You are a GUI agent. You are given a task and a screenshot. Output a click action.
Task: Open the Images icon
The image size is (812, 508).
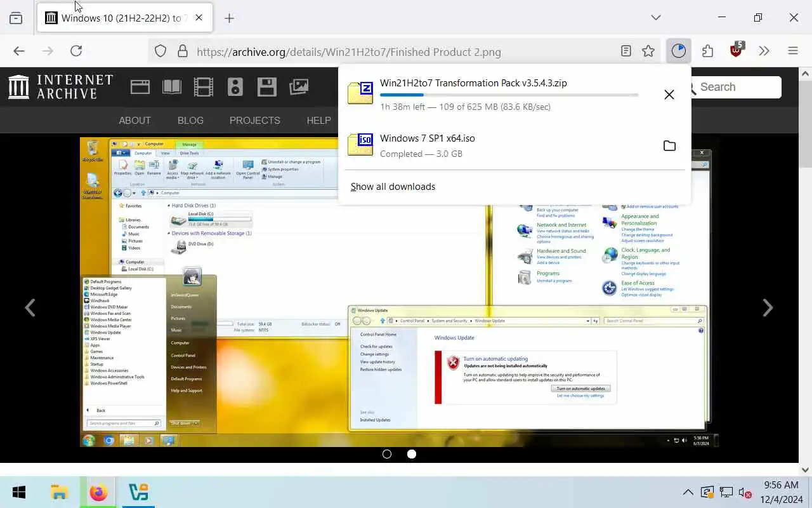click(x=299, y=87)
